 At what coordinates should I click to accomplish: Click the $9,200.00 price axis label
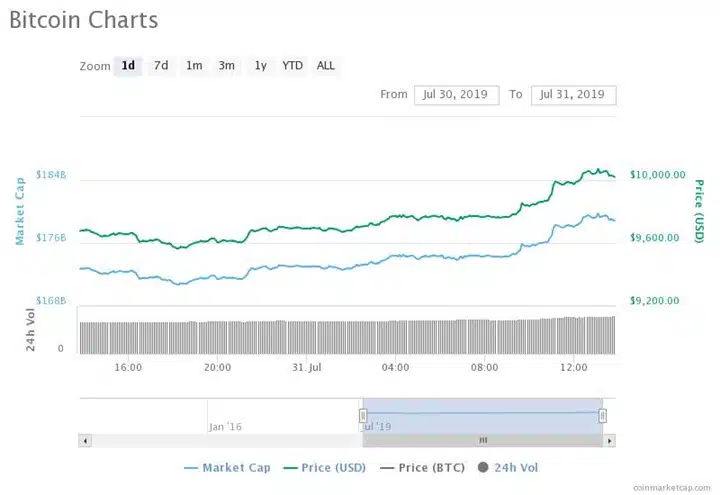[x=654, y=301]
